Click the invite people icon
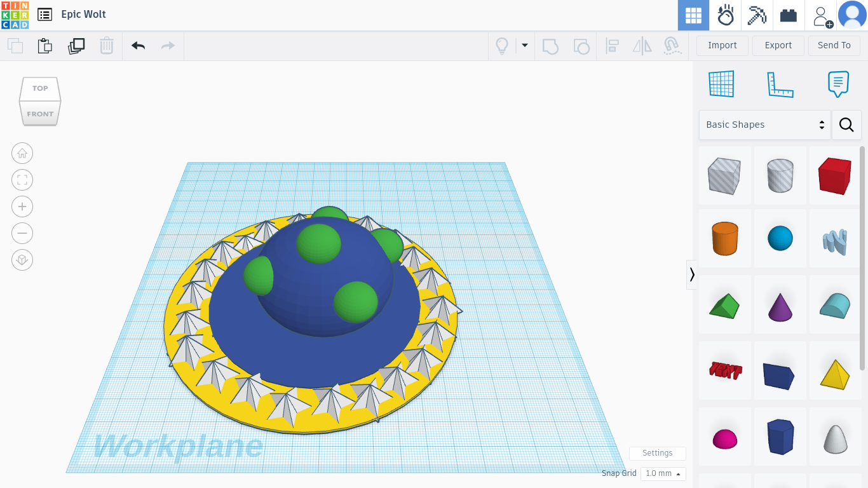 click(x=822, y=16)
